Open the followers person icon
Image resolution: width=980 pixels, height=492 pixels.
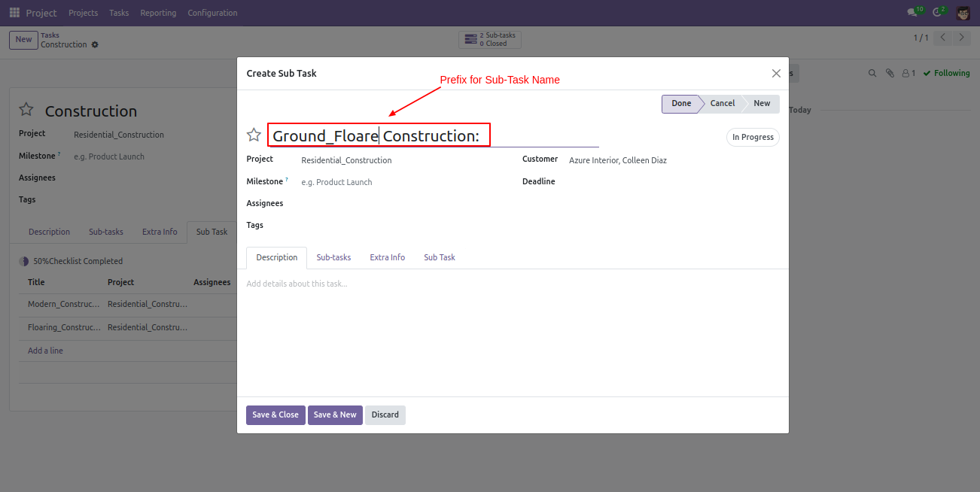[908, 73]
